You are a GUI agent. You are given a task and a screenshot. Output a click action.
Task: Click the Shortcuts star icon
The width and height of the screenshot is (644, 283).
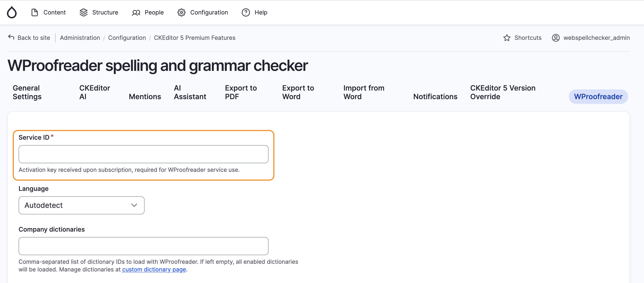[x=507, y=38]
